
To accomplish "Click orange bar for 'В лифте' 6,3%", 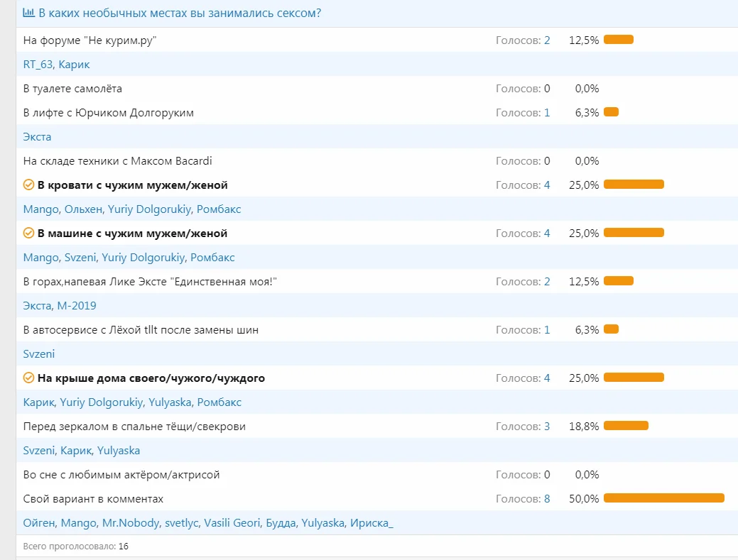I will click(611, 112).
